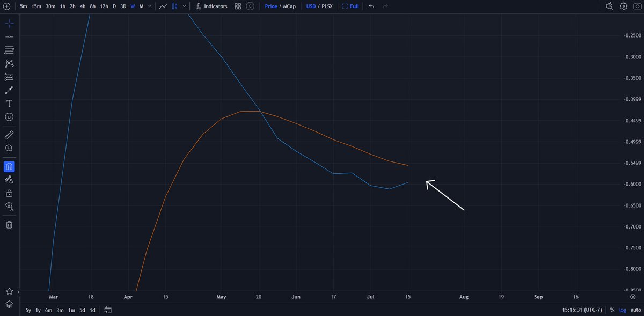Set date range to 5d
Image resolution: width=644 pixels, height=316 pixels.
pyautogui.click(x=82, y=310)
